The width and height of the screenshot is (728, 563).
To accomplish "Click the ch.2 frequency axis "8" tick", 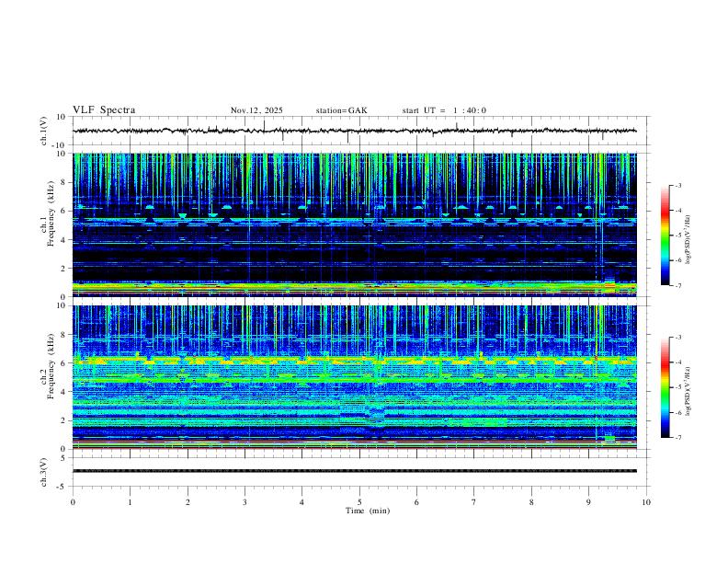I will pyautogui.click(x=63, y=335).
